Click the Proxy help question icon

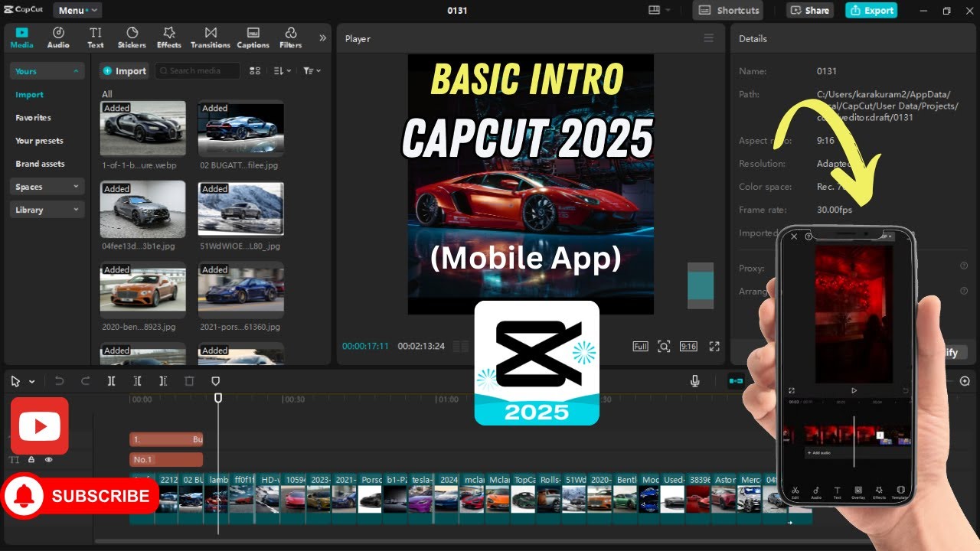click(964, 266)
